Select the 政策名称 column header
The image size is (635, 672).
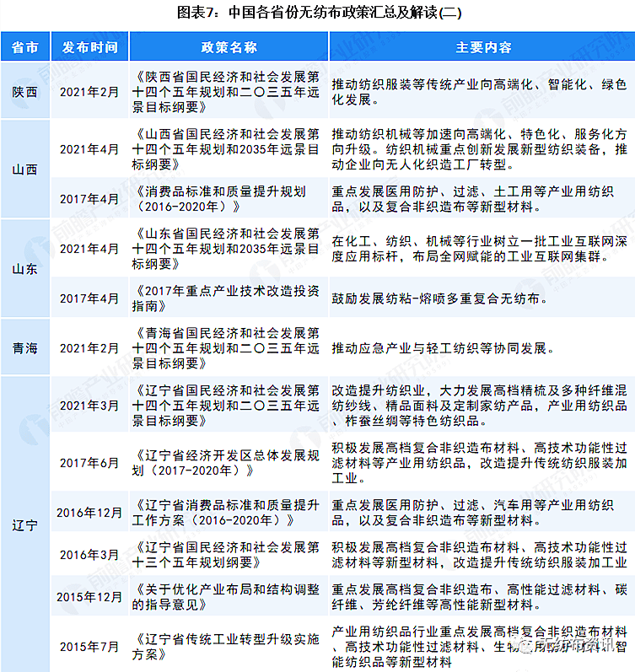[x=229, y=46]
